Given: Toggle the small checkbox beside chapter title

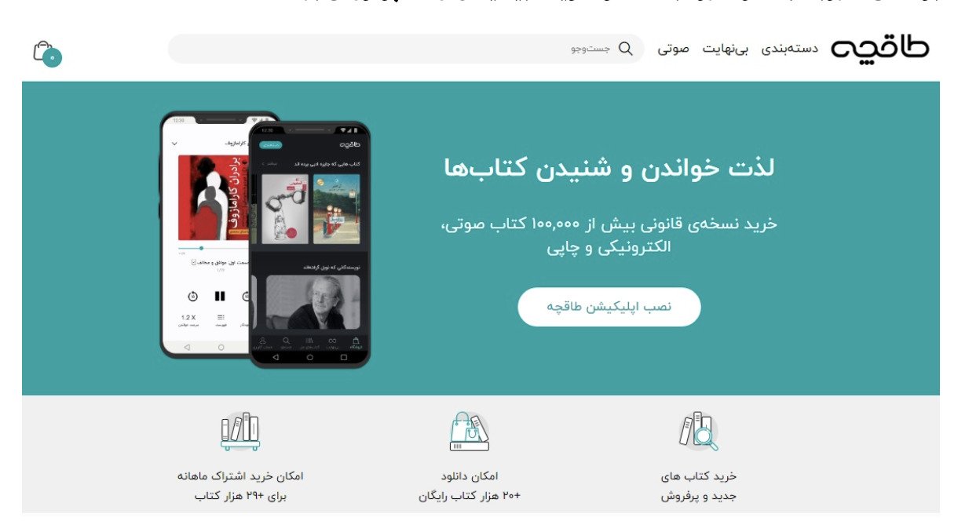Looking at the screenshot, I should click(193, 263).
